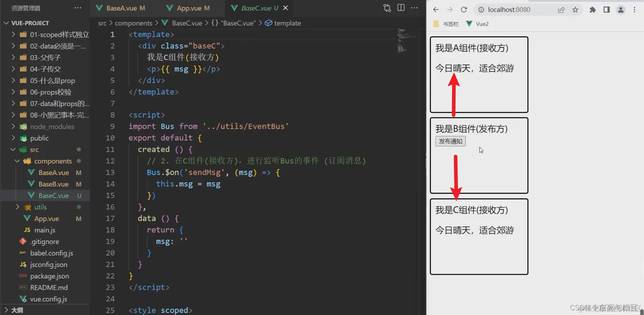Screen dimensions: 644x315
Task: Click line number 13 in the gutter
Action: coord(110,172)
